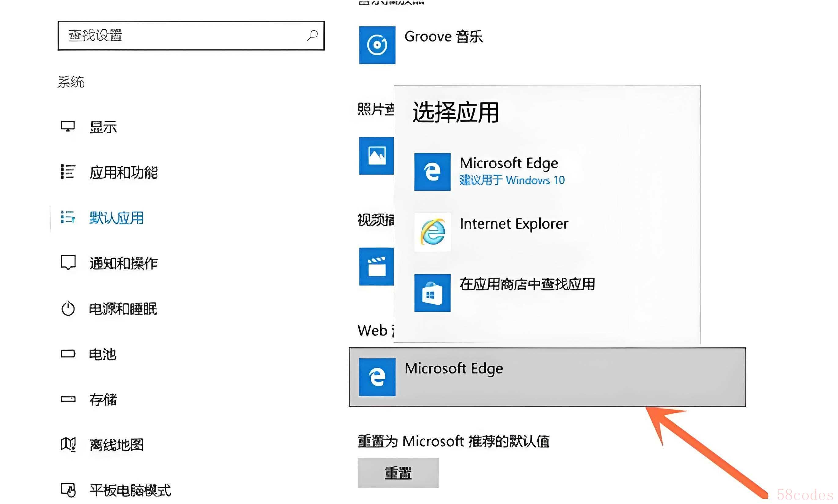The image size is (838, 504).
Task: Focus the 查找设置 search field
Action: (x=184, y=36)
